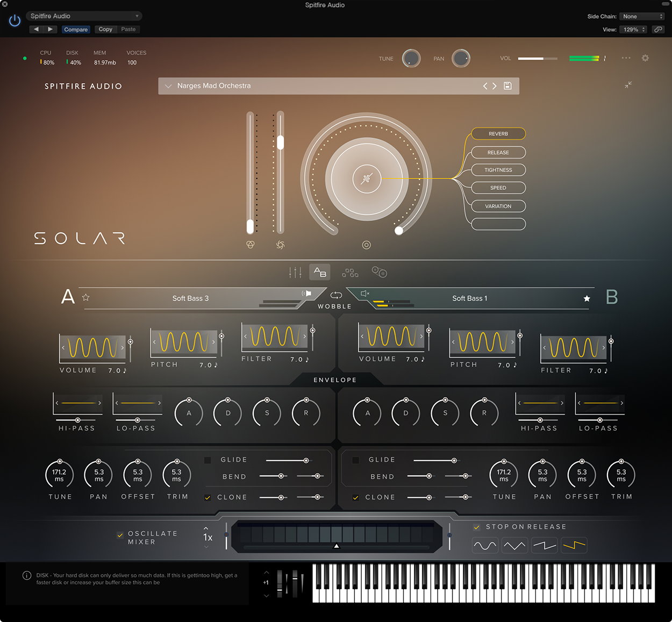Favorite Soft Bass 1 with the star
672x622 pixels.
pyautogui.click(x=587, y=298)
